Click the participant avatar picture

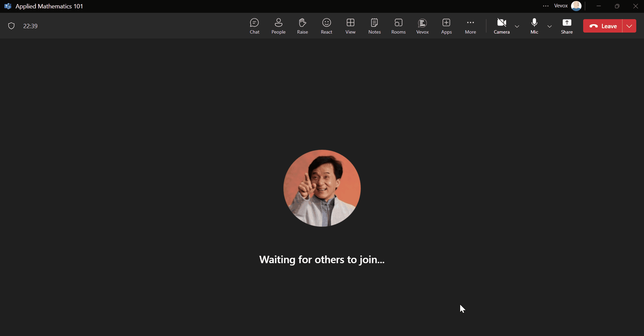pyautogui.click(x=322, y=188)
